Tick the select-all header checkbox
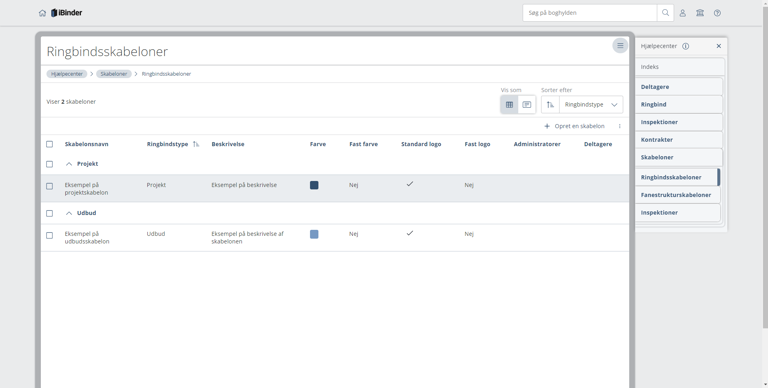This screenshot has height=388, width=768. (x=49, y=144)
